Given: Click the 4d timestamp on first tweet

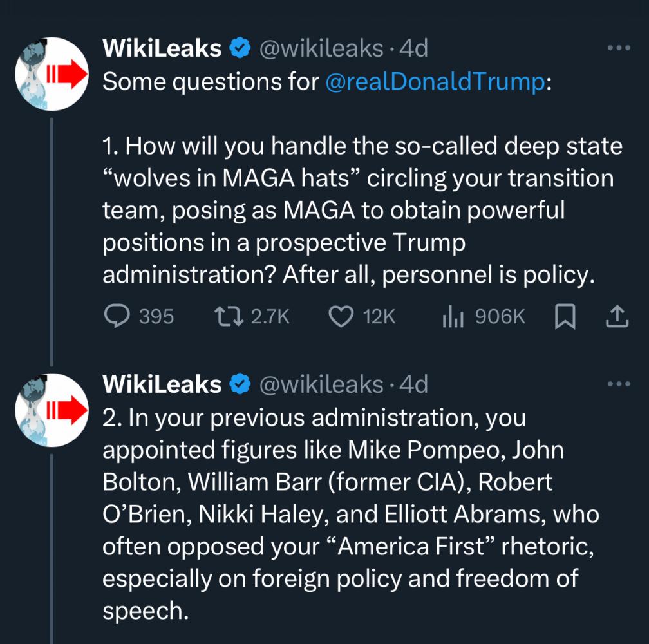Looking at the screenshot, I should point(413,48).
